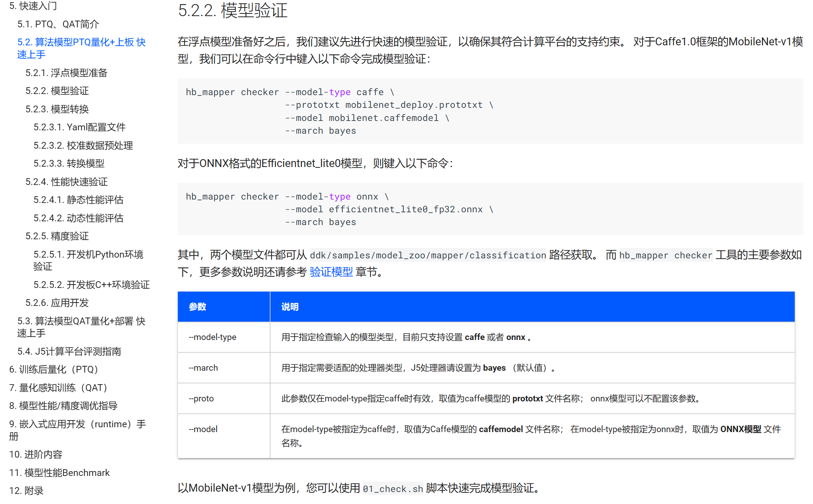Click the 参数 table column header
This screenshot has width=813, height=504.
(197, 307)
